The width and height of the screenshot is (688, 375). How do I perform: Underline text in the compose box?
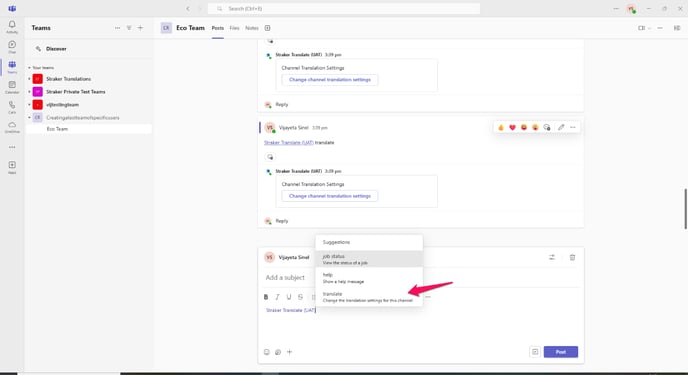coord(289,297)
